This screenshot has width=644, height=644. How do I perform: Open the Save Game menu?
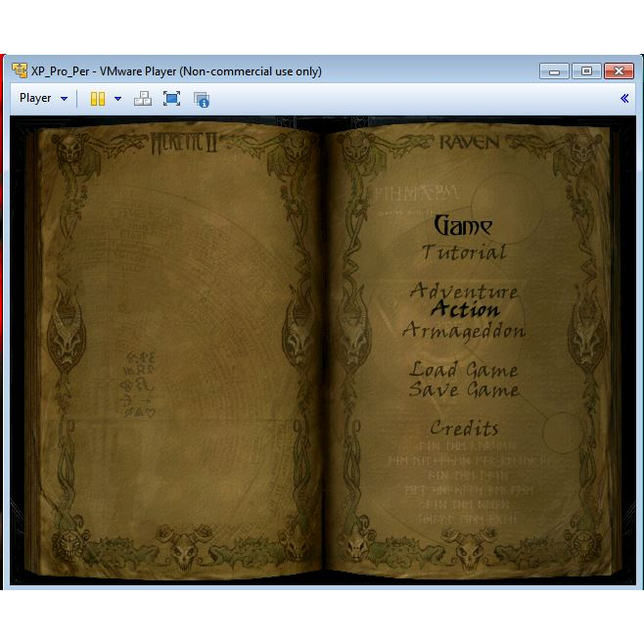click(464, 390)
